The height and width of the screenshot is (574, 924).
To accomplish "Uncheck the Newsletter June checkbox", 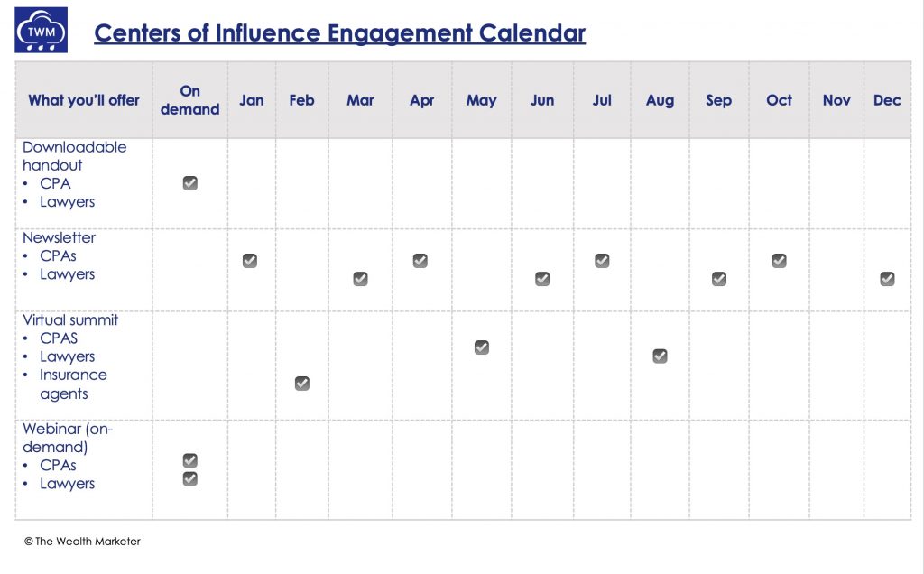I will point(542,279).
